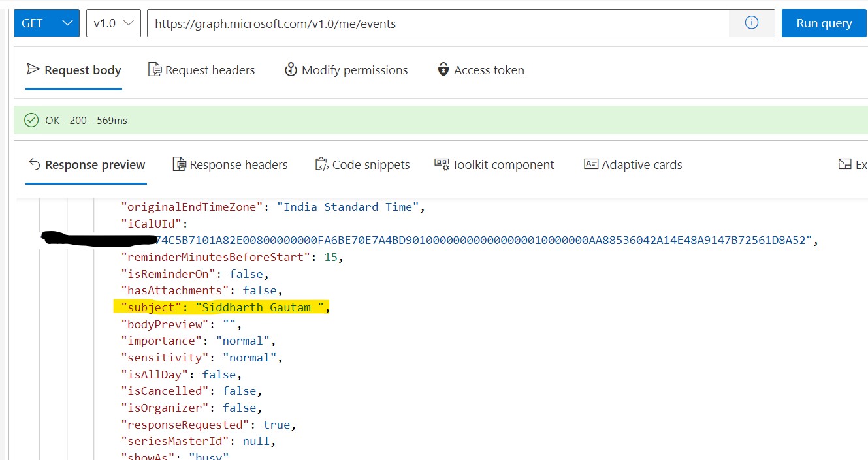Click the "isOrganizer" key

(x=165, y=408)
